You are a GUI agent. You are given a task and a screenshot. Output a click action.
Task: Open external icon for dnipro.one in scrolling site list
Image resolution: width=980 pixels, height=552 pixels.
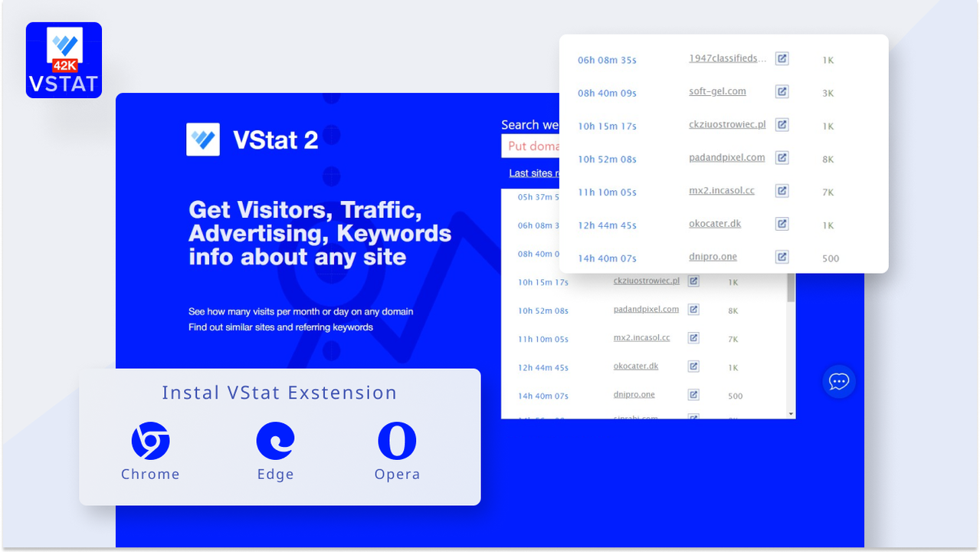693,394
